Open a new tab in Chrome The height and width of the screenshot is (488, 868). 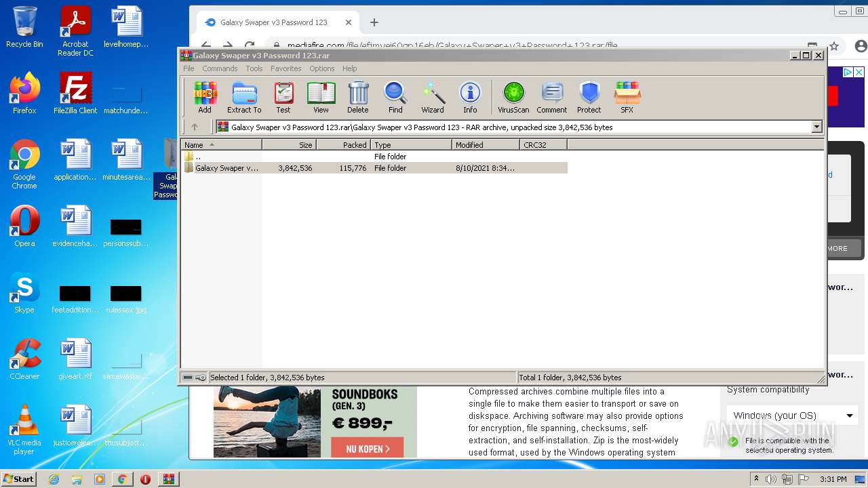374,22
